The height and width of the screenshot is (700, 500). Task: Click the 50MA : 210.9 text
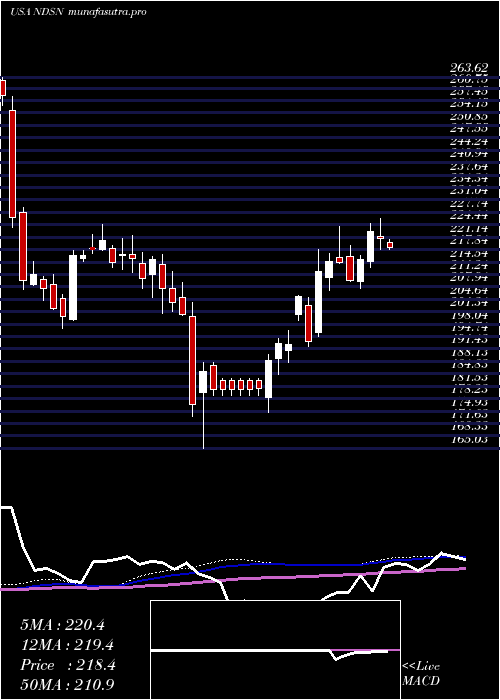(x=67, y=685)
